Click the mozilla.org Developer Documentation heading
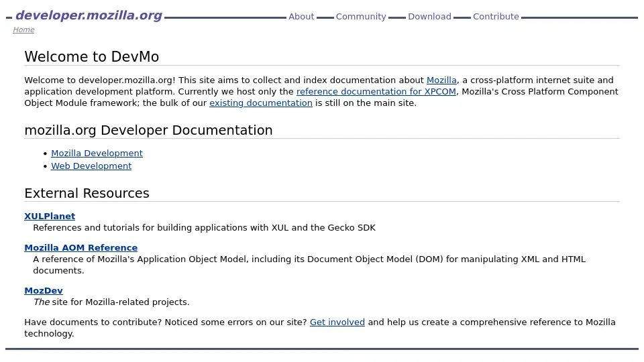This screenshot has height=362, width=644. (x=148, y=131)
